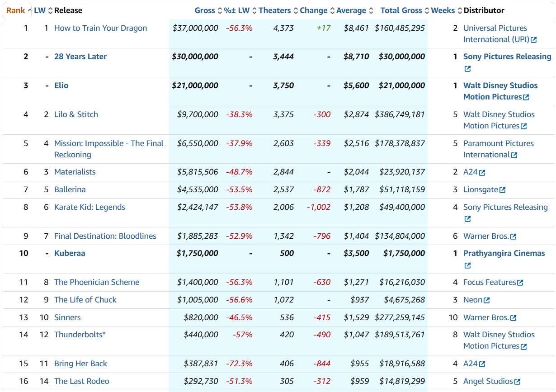556x392 pixels.
Task: Select the "$178,378,837" total gross value
Action: (x=400, y=143)
